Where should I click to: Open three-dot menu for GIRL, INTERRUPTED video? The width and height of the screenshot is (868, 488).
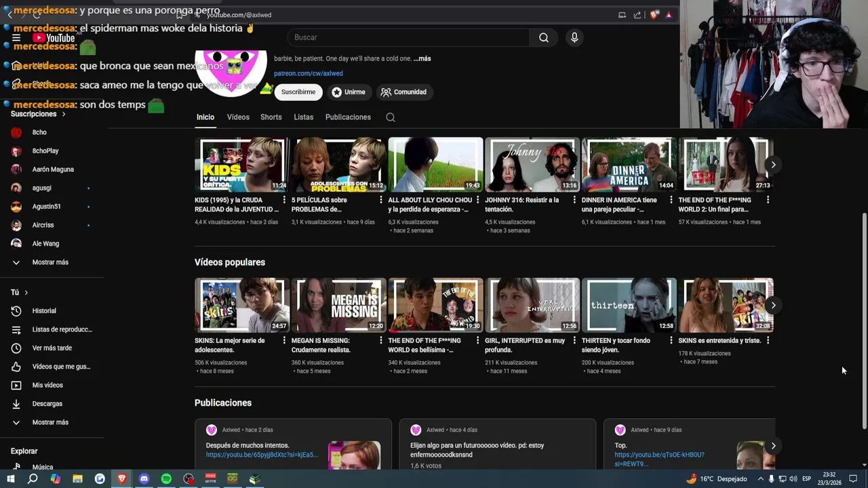pyautogui.click(x=574, y=340)
